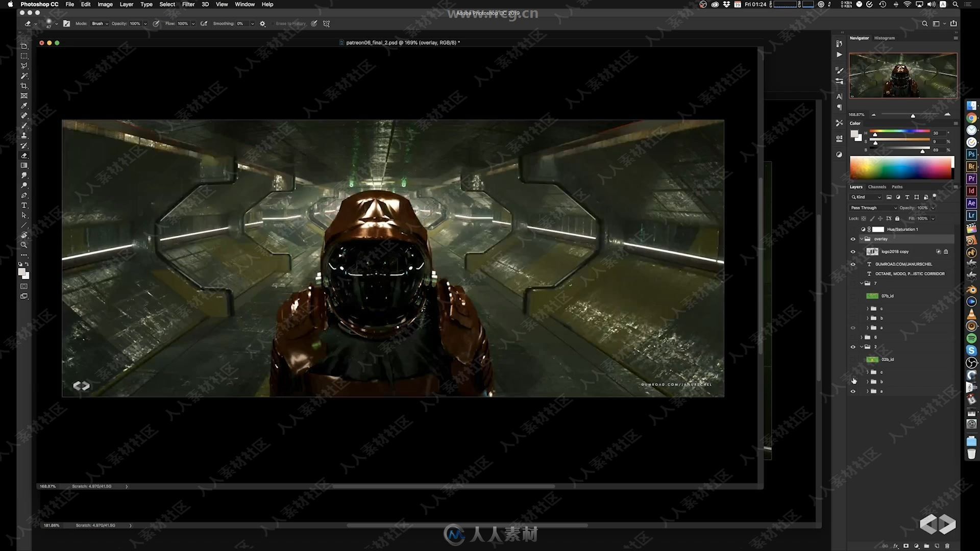Select the Healing Brush tool
The height and width of the screenshot is (551, 980).
[x=24, y=116]
